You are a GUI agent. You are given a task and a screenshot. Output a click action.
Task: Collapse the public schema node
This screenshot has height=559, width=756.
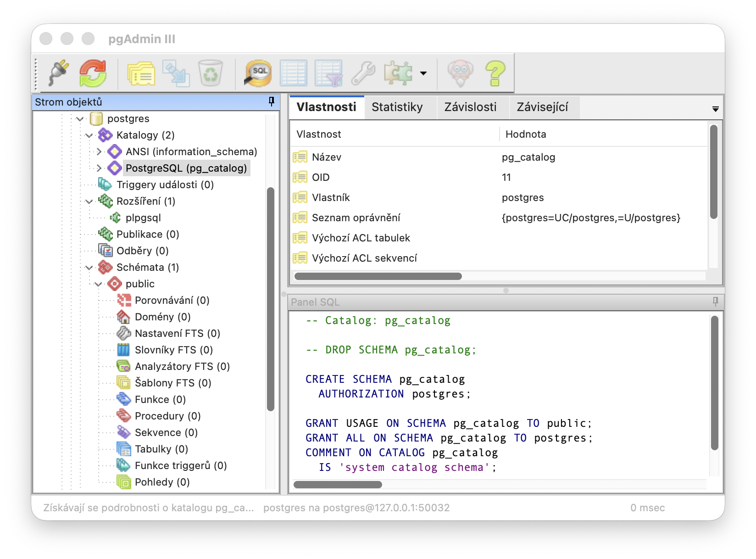click(99, 284)
